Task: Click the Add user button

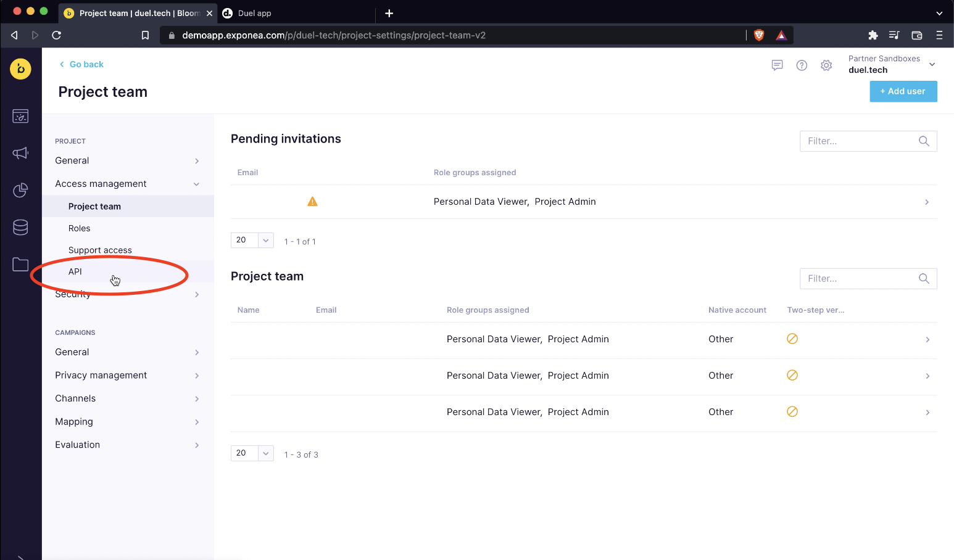Action: 903,91
